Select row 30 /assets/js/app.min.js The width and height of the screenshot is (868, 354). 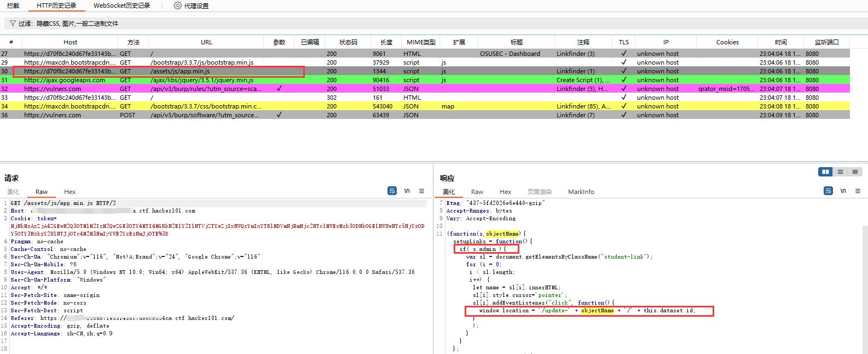pyautogui.click(x=425, y=71)
